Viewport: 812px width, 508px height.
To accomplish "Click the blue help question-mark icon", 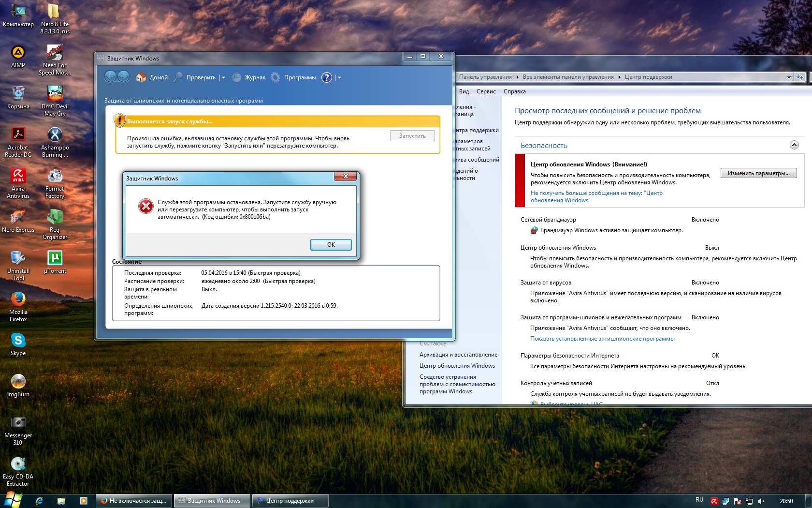I will (x=327, y=77).
